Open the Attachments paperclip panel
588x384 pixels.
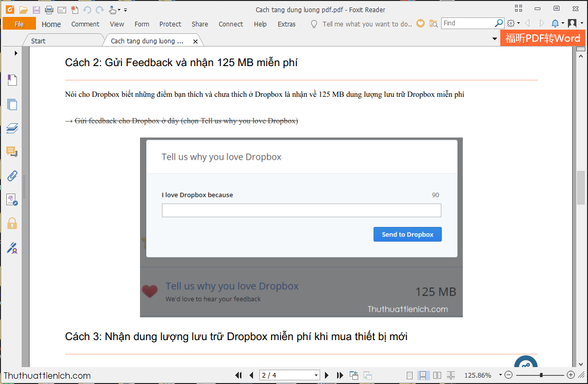click(x=12, y=176)
